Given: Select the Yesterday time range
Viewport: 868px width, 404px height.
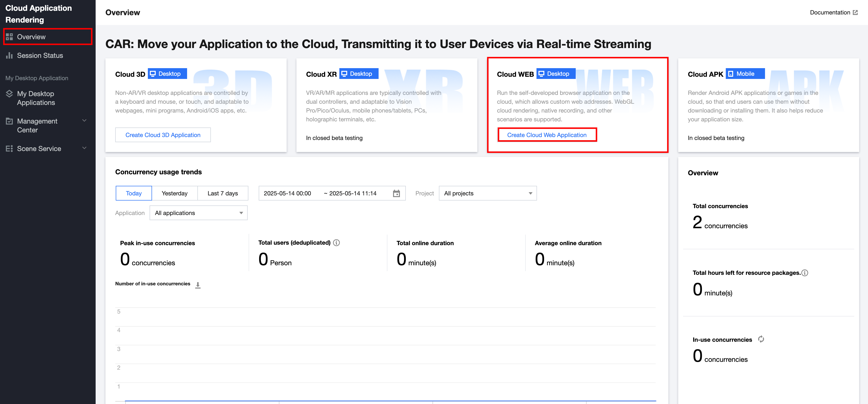Looking at the screenshot, I should [x=174, y=193].
